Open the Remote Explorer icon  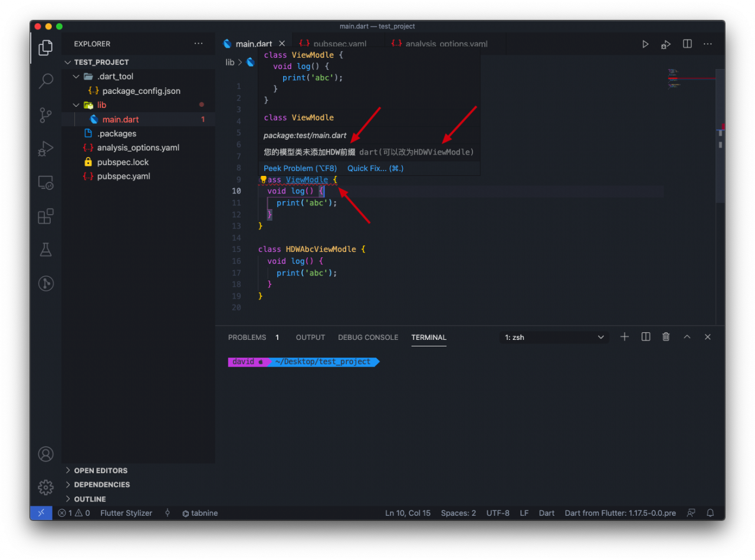(x=45, y=182)
